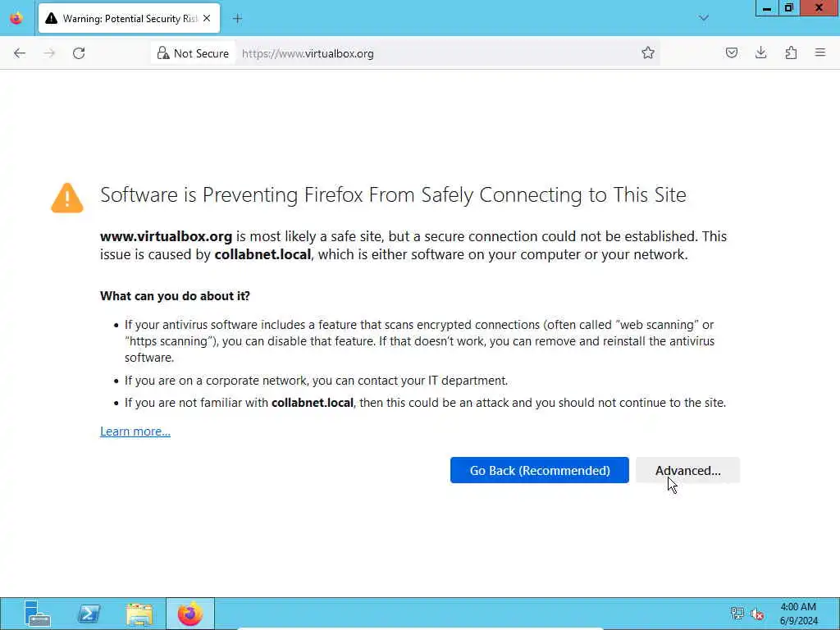The width and height of the screenshot is (840, 630).
Task: Click the Back navigation arrow
Action: [x=20, y=53]
